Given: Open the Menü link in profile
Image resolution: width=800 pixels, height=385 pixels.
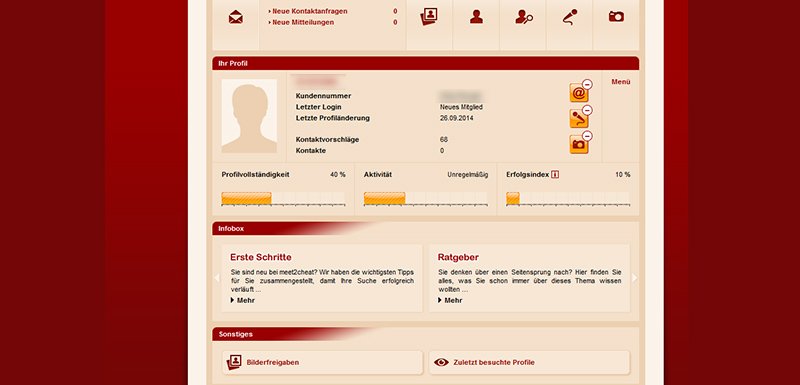Looking at the screenshot, I should tap(621, 82).
